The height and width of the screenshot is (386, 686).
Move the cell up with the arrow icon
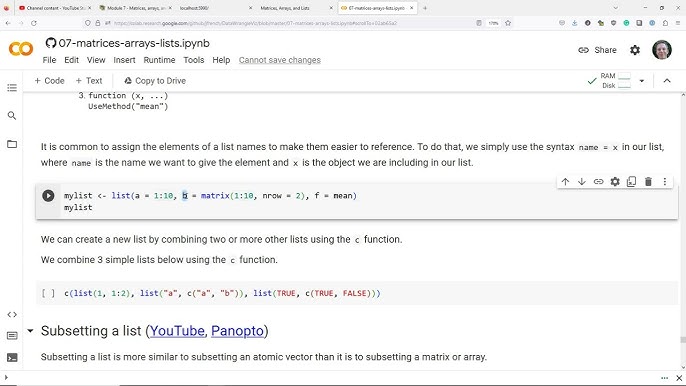click(x=565, y=182)
